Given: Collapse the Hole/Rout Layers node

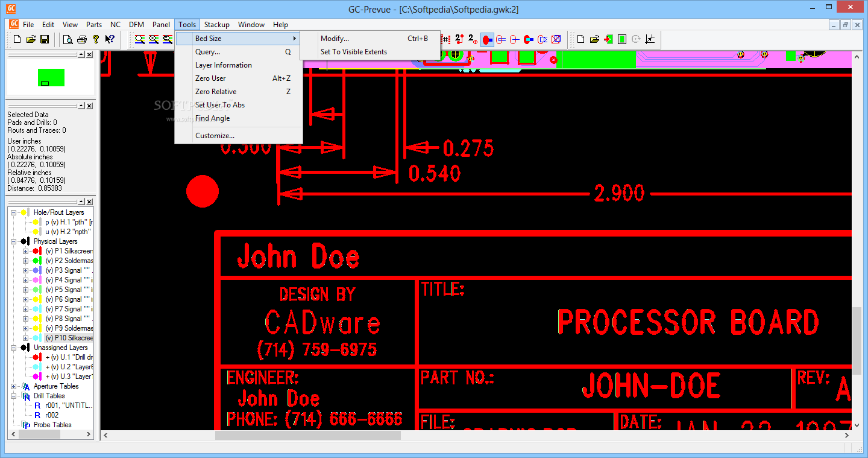Looking at the screenshot, I should click(13, 212).
